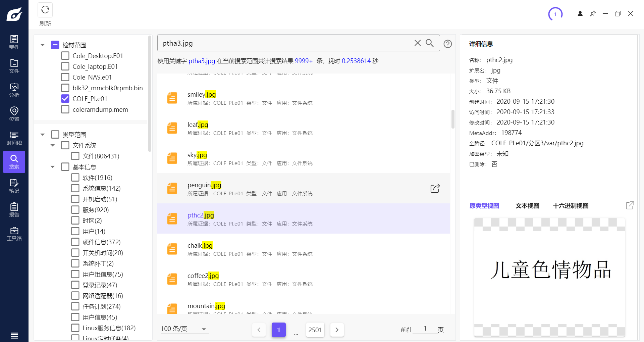
Task: Check the Cole_Desktop.E01 evidence checkbox
Action: [65, 56]
